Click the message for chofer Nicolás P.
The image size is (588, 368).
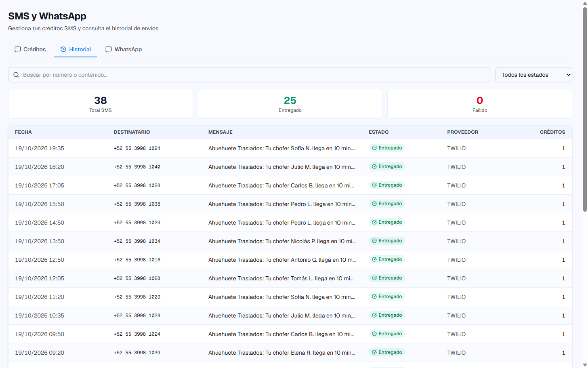pyautogui.click(x=282, y=241)
